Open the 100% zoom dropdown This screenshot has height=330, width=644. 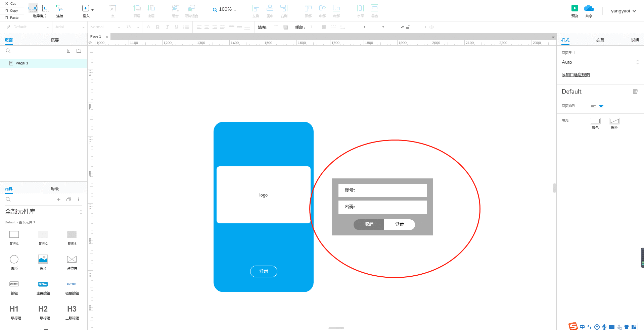tap(235, 10)
